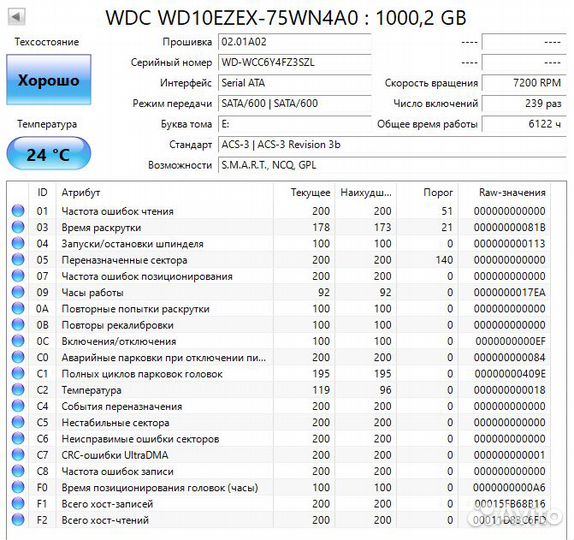Image resolution: width=574 pixels, height=540 pixels.
Task: Select the status orb for attribute 0C
Action: pyautogui.click(x=18, y=341)
